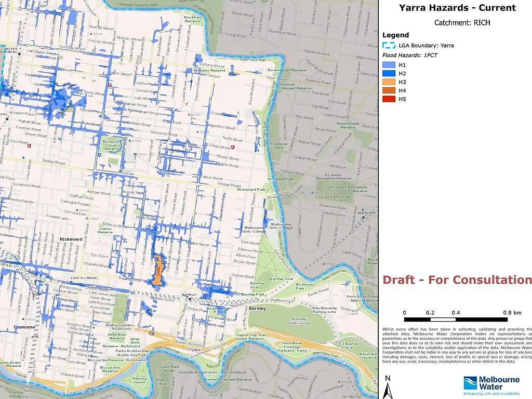Screen dimensions: 532x399
Task: Click the 'Flockhart Reserve' label
Action: tap(192, 19)
